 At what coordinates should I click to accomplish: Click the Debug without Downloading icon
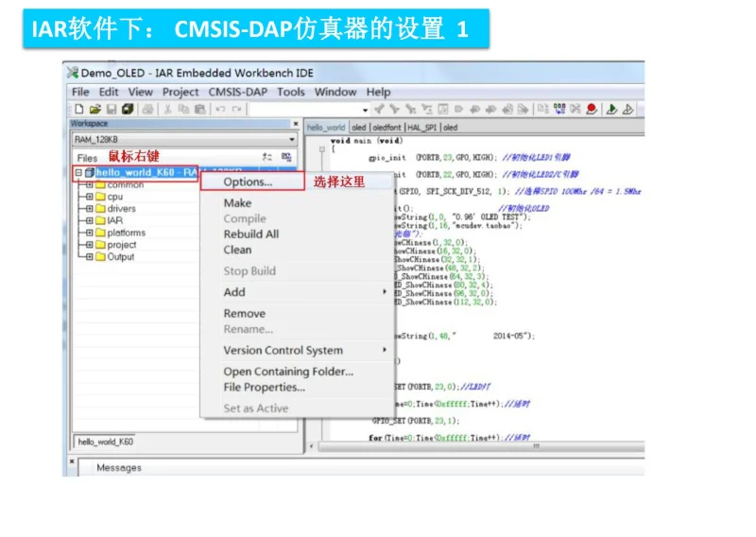point(627,109)
